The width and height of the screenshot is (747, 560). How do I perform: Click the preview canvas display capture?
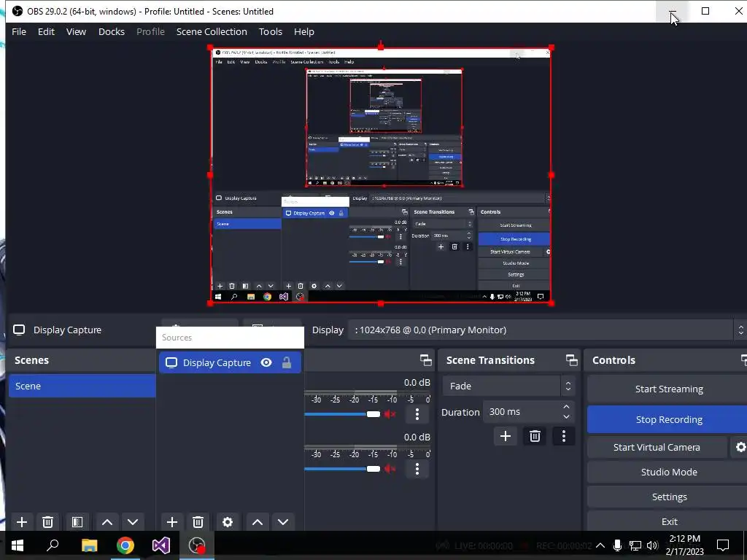click(x=381, y=175)
